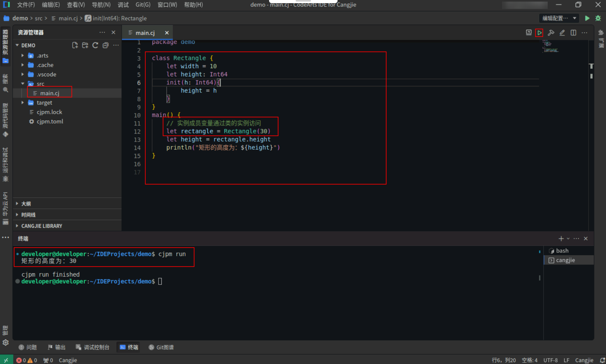Expand the .vscode folder

(23, 74)
